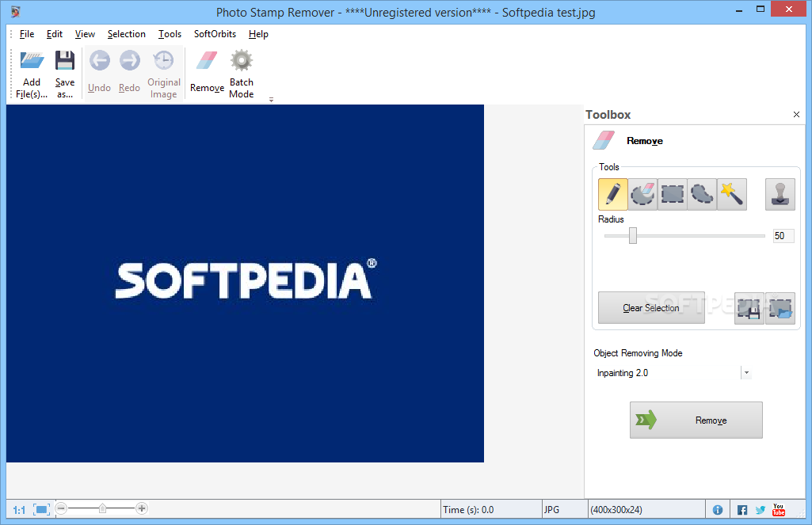Close the Toolbox panel
812x525 pixels.
point(796,114)
